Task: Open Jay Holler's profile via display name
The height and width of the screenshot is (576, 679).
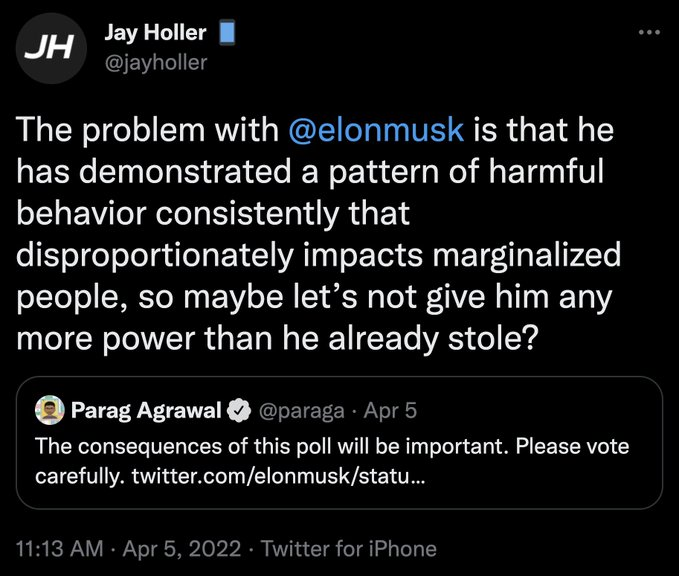Action: (x=155, y=33)
